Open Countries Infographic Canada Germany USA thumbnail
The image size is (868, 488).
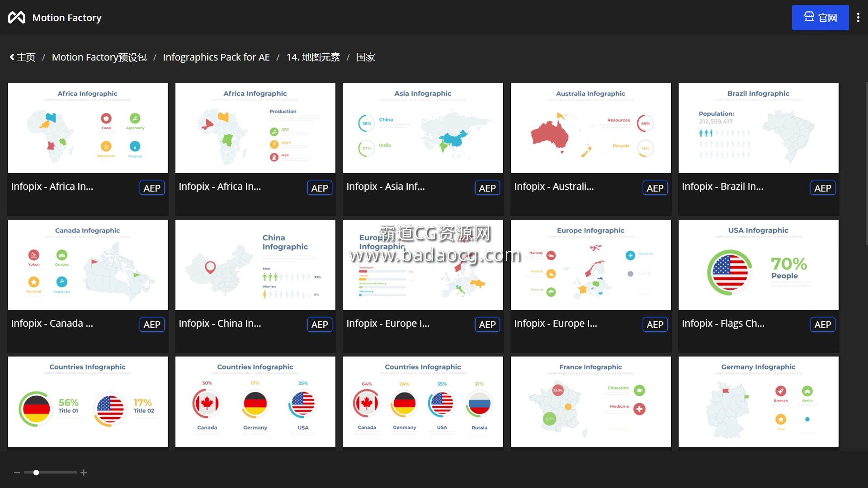pyautogui.click(x=255, y=402)
